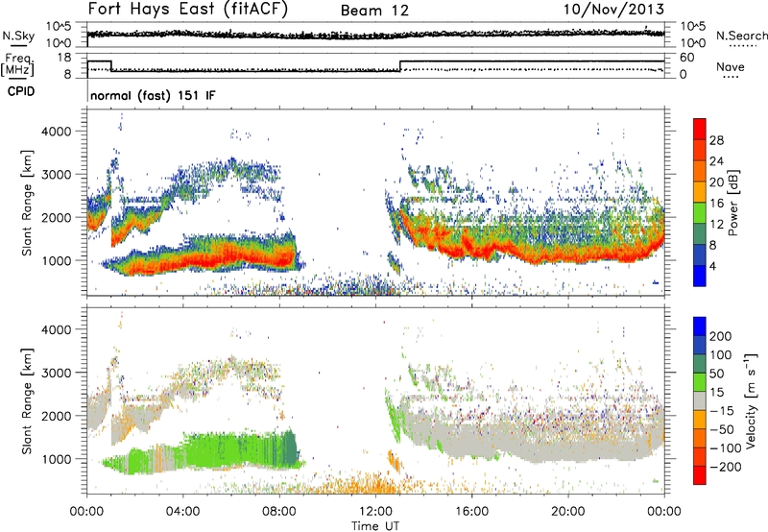The height and width of the screenshot is (532, 768).
Task: Click the '4000' tick of the power panel
Action: point(56,132)
